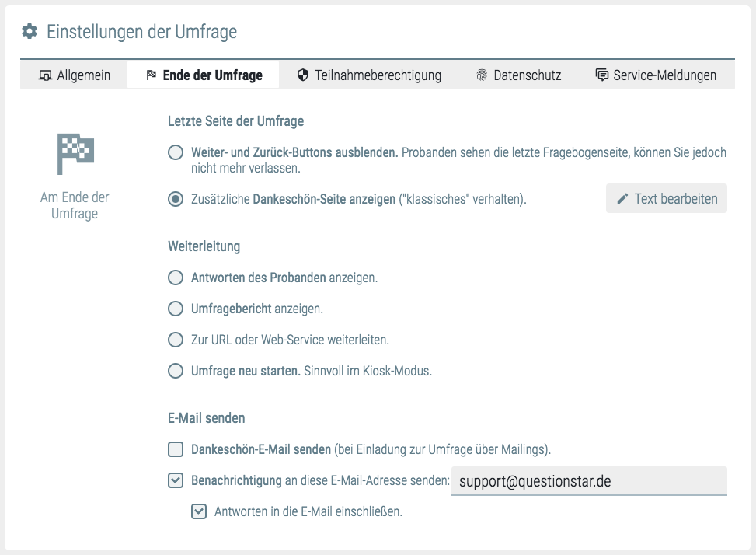Open the Service-Meldungen tab

pyautogui.click(x=655, y=75)
